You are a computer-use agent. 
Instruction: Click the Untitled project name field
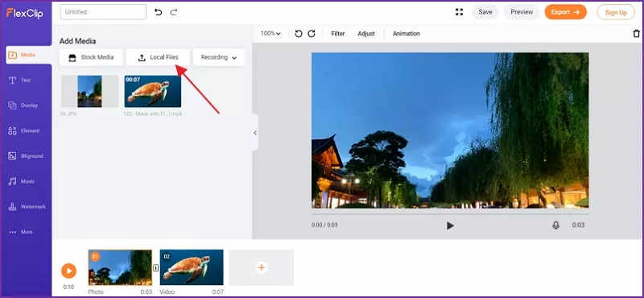103,12
